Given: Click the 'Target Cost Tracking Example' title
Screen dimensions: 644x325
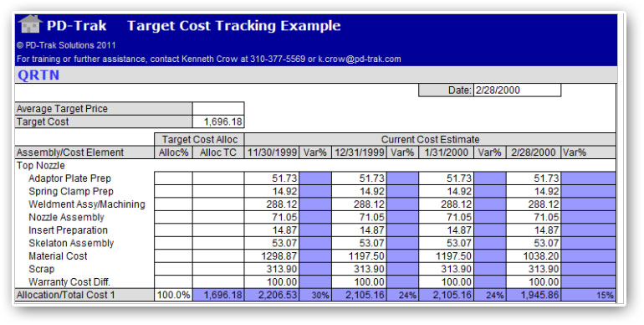Looking at the screenshot, I should click(234, 25).
